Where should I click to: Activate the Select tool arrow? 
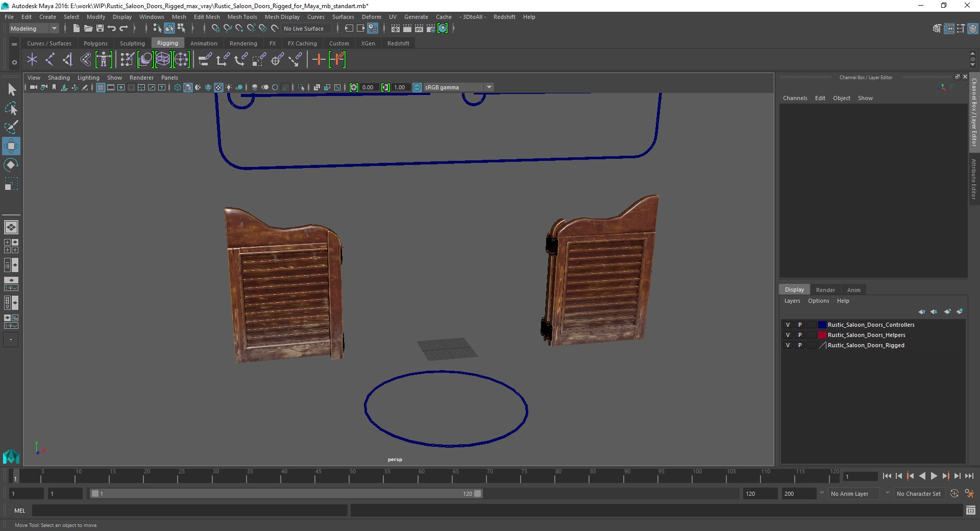pos(12,90)
